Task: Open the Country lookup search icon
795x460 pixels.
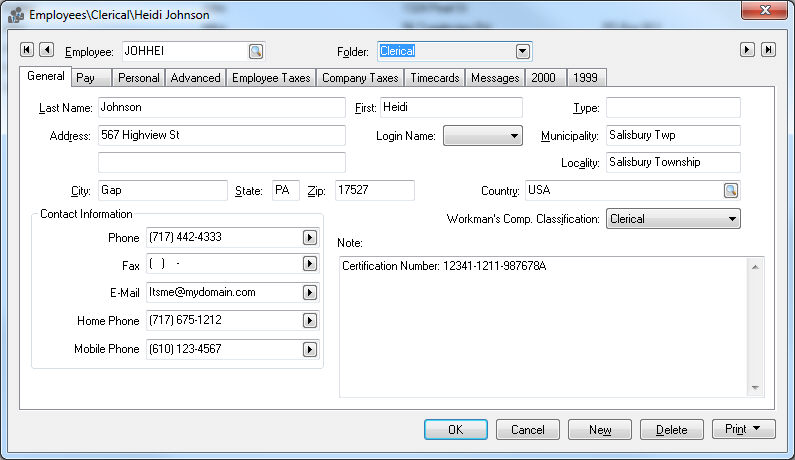Action: [731, 190]
